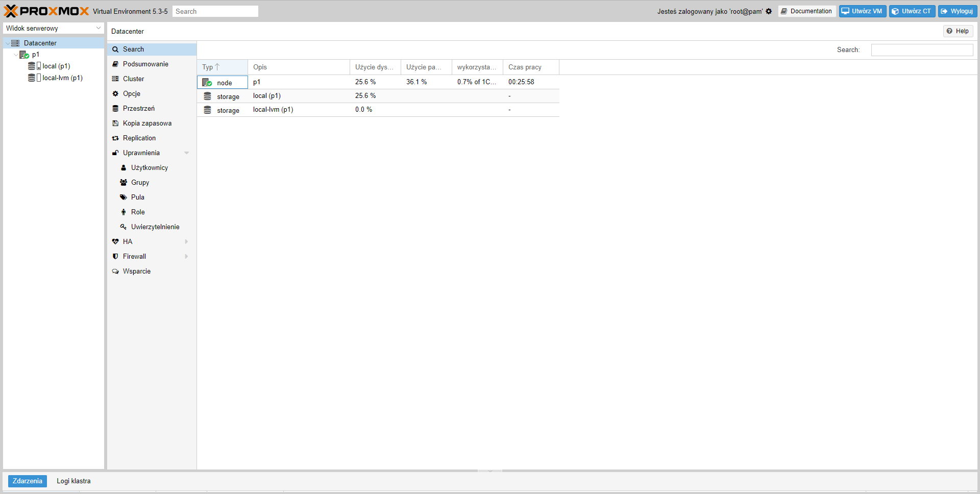Click the Utwórz VM button

click(x=862, y=11)
